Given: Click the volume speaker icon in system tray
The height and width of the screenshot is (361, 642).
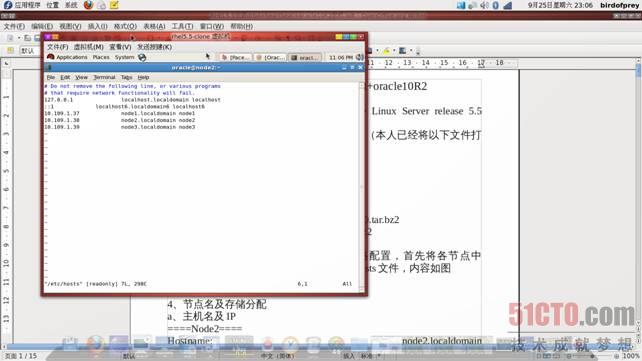Looking at the screenshot, I should click(484, 5).
